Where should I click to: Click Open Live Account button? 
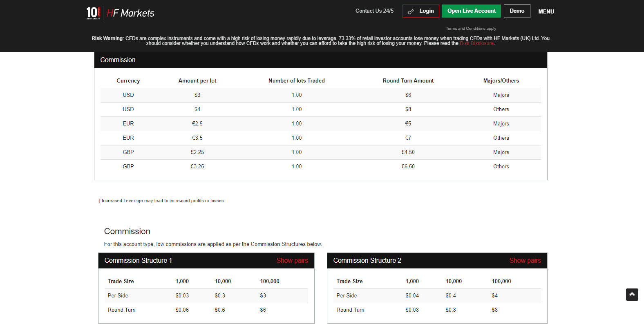click(x=472, y=11)
